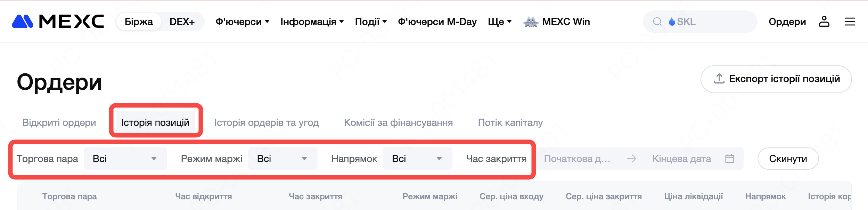Click the MEXC logo

click(58, 22)
